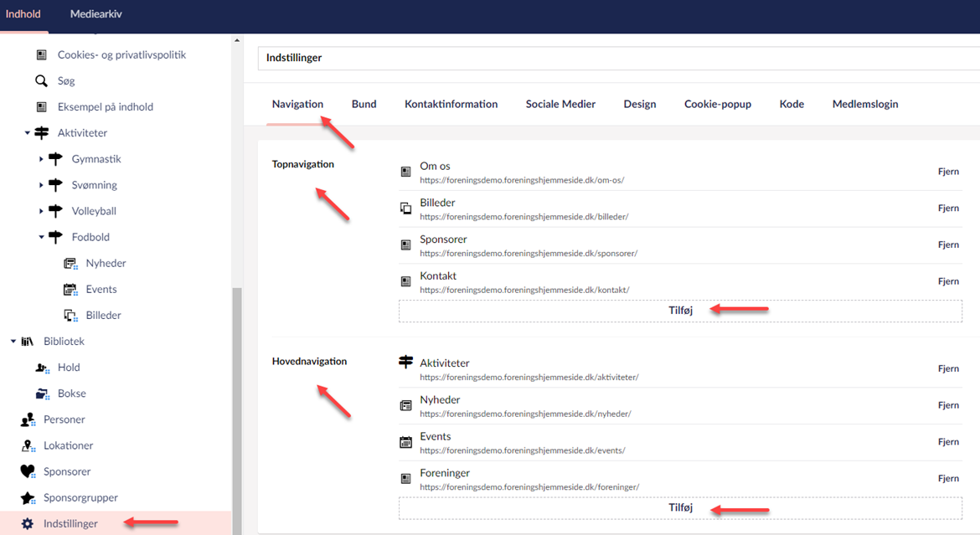
Task: Click the signpost icon beside Aktiviteter in Hovednavigation
Action: point(406,363)
